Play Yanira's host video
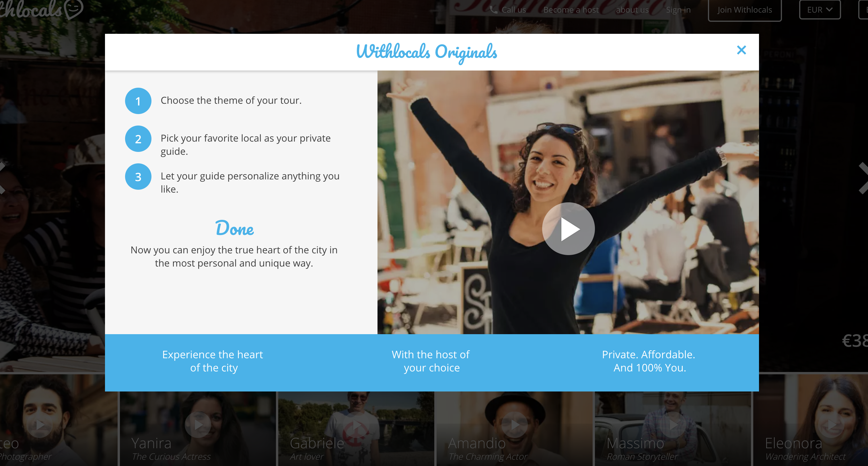 pos(198,425)
